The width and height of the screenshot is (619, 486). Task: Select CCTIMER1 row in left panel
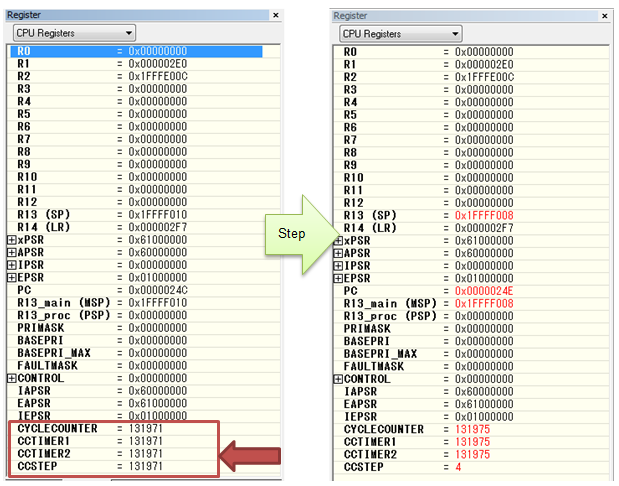(x=144, y=441)
